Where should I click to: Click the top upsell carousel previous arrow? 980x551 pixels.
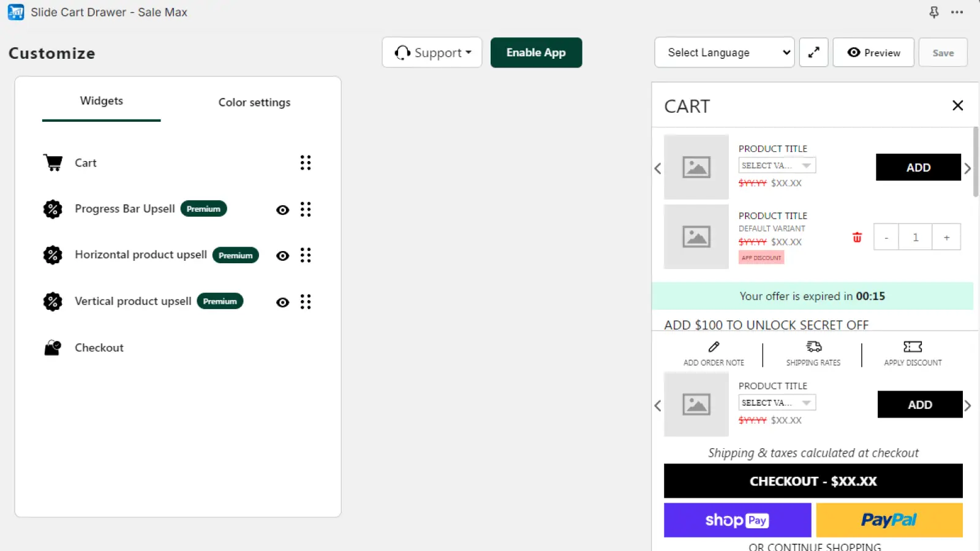(x=658, y=168)
